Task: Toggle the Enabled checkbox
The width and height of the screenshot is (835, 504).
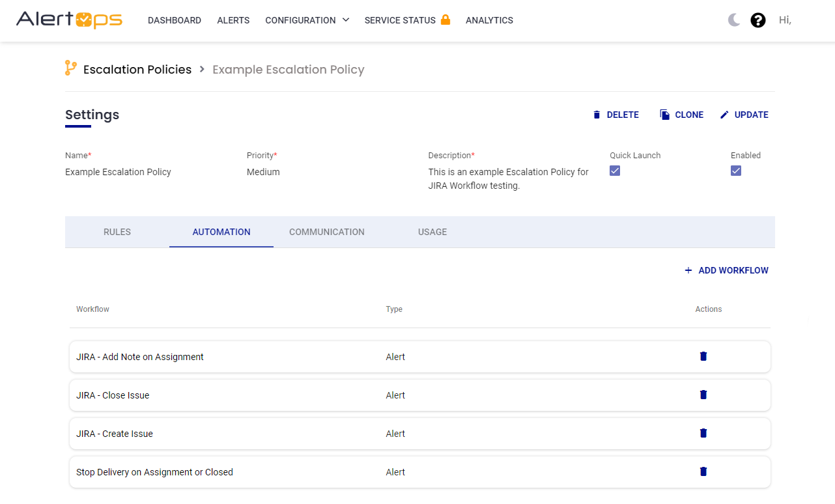Action: click(736, 171)
